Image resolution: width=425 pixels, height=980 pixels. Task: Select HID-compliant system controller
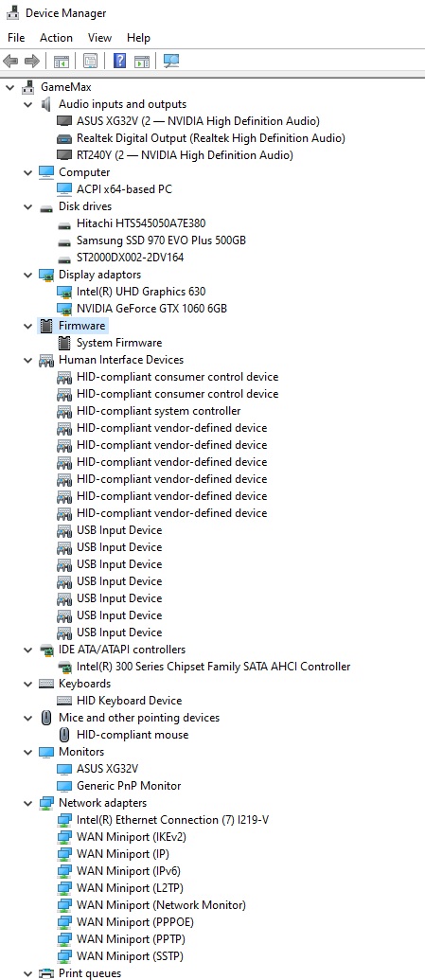click(159, 411)
